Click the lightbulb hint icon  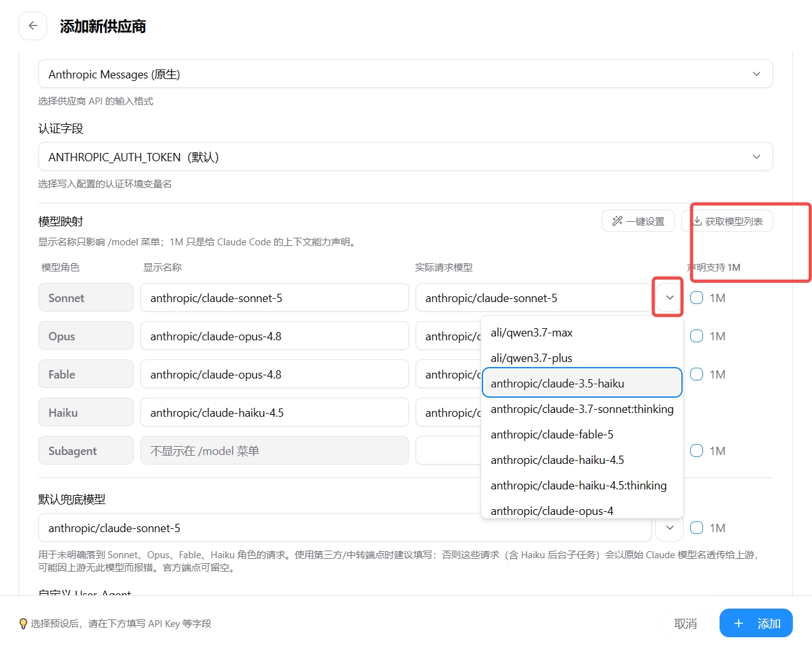point(24,623)
